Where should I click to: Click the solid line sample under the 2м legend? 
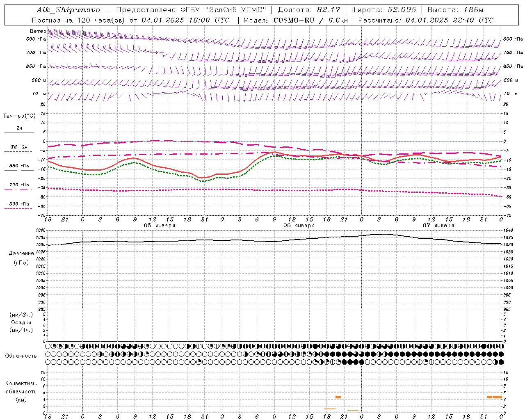[x=19, y=133]
